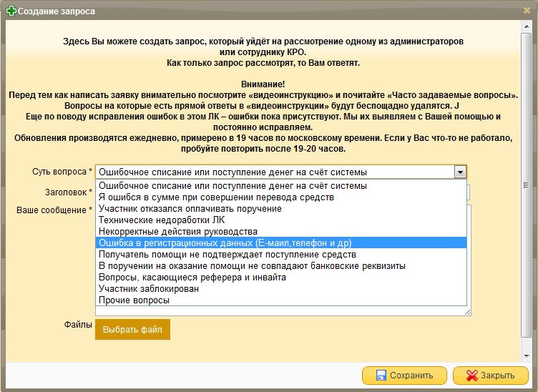Screen dimensions: 538x392
Task: Close the dialog with the title-bar X
Action: point(527,11)
